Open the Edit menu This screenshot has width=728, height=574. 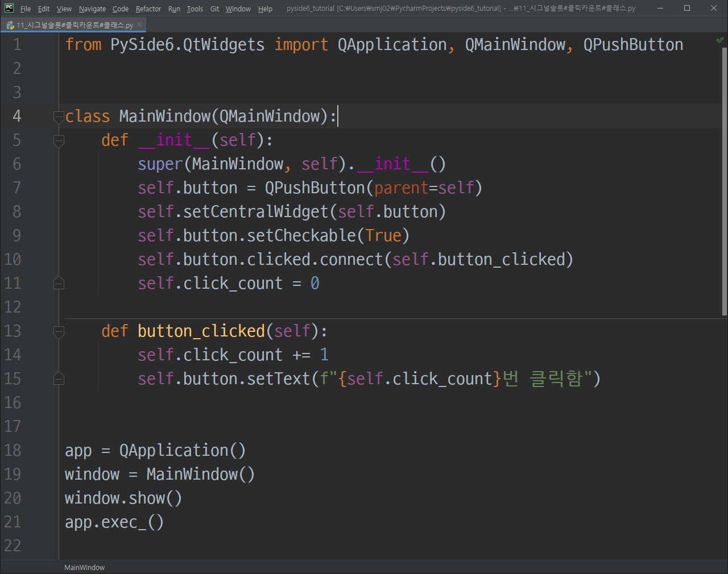(44, 9)
